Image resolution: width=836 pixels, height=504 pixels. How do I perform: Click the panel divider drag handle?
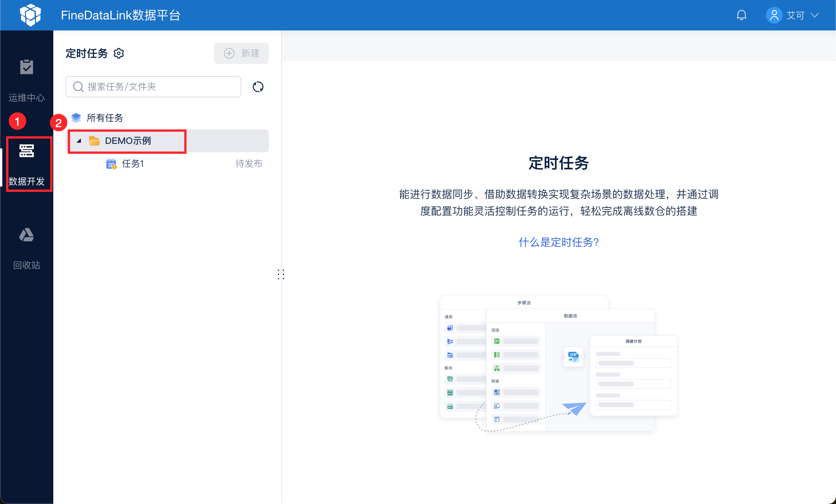(281, 274)
